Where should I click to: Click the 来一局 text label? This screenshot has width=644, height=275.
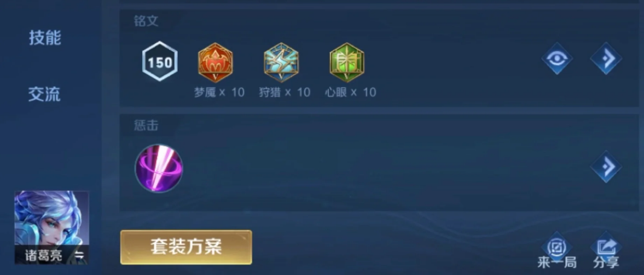coord(557,262)
